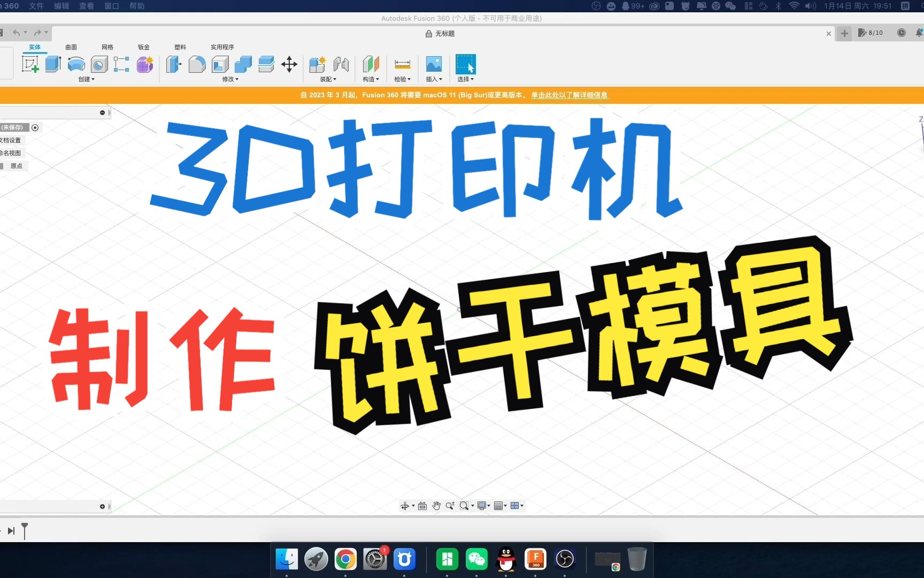This screenshot has width=924, height=578.
Task: Click the timeline history marker
Action: 25,531
